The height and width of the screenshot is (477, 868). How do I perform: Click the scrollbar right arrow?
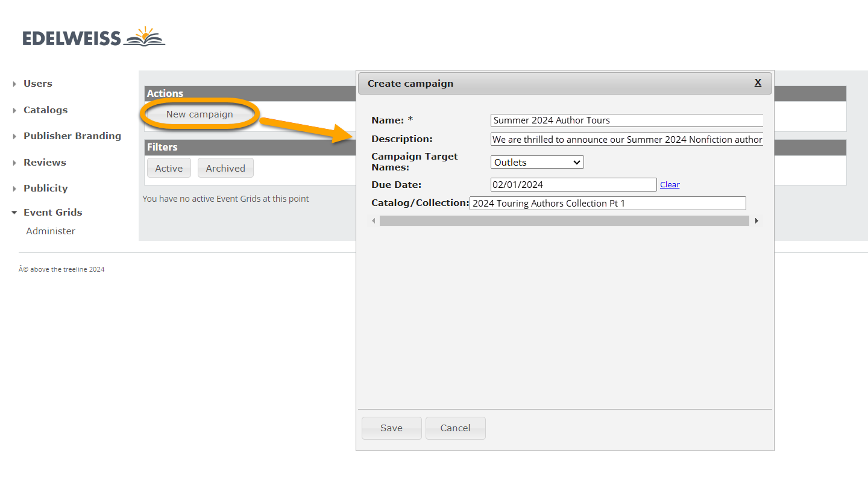[756, 221]
